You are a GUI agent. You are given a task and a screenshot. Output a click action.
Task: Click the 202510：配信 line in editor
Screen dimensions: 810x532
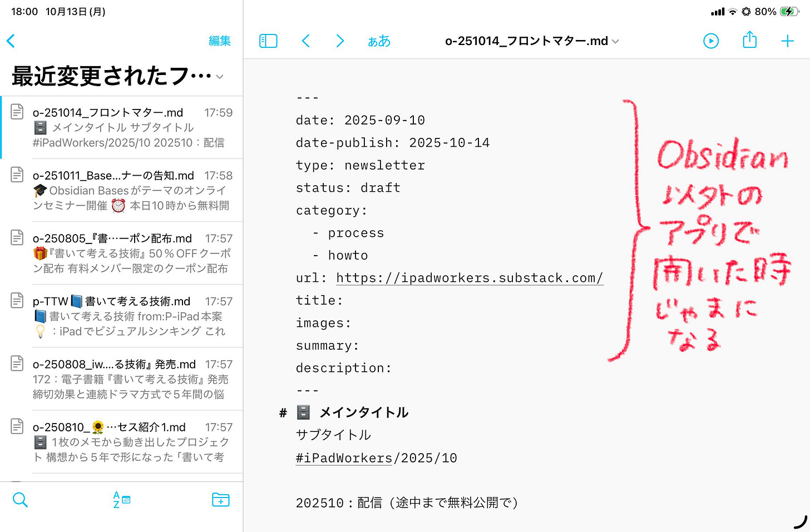407,503
